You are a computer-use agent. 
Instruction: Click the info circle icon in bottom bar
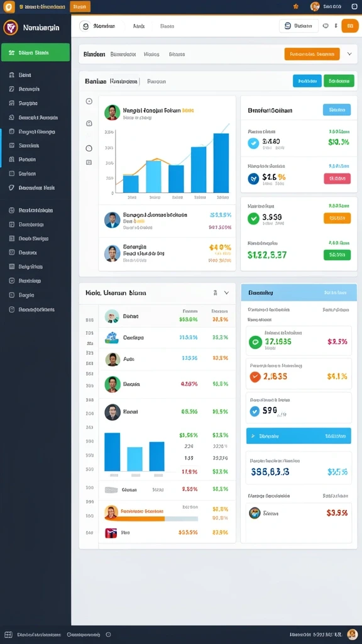108,635
